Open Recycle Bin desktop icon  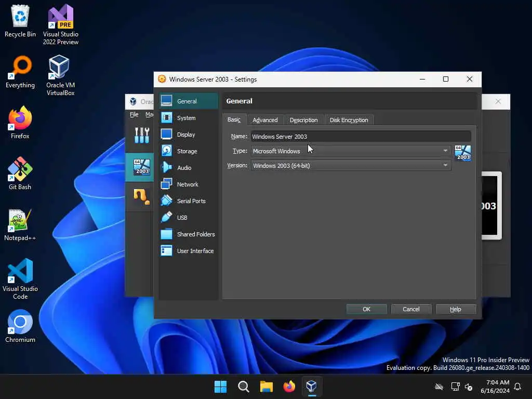pos(20,21)
